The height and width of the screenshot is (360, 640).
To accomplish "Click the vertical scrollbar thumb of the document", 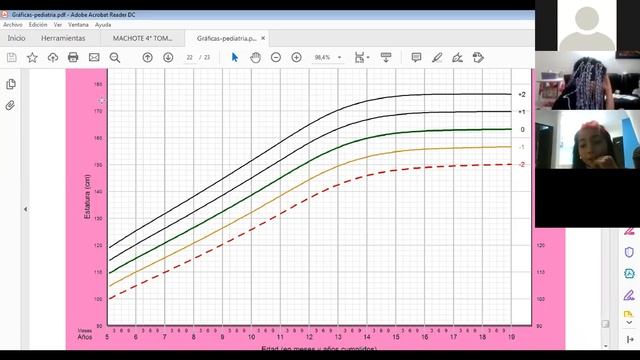I will (605, 324).
